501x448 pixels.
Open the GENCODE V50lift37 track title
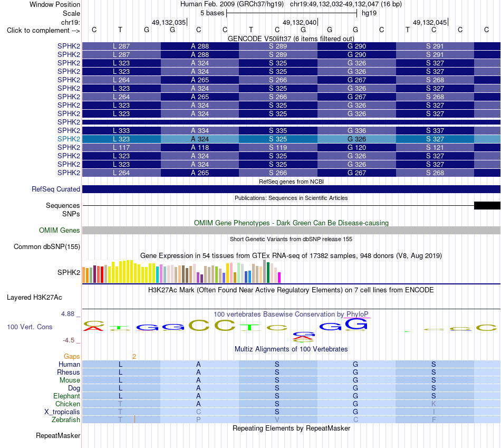tap(291, 39)
